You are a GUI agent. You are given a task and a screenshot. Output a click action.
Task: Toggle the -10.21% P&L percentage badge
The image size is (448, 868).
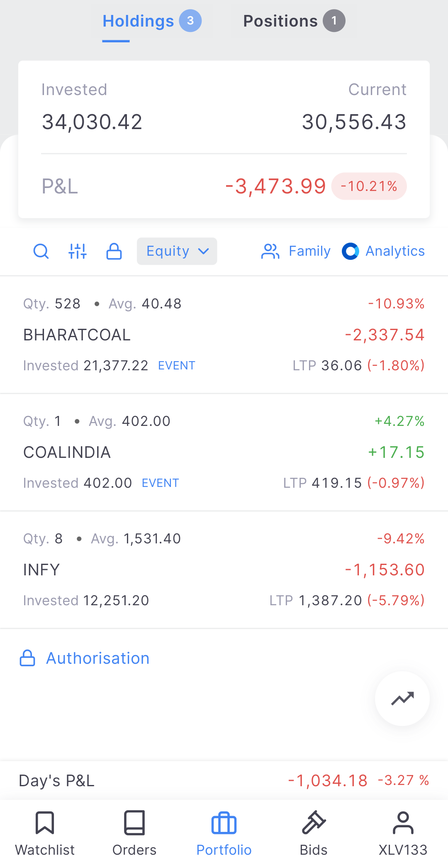[369, 186]
